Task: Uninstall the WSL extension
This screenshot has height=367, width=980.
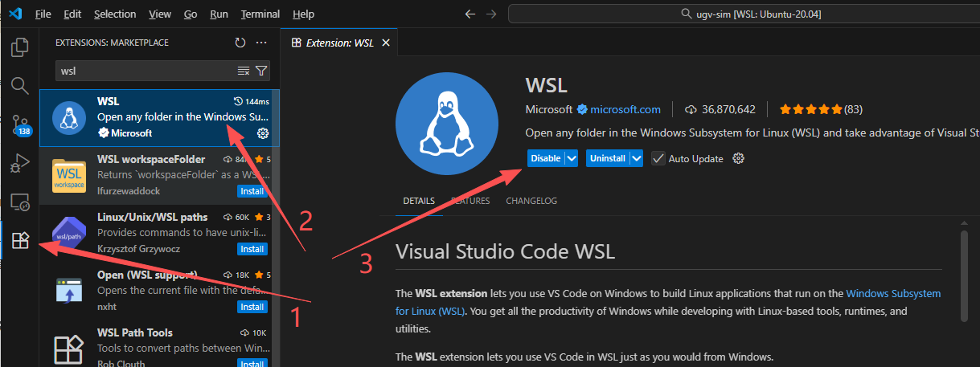Action: (x=607, y=158)
